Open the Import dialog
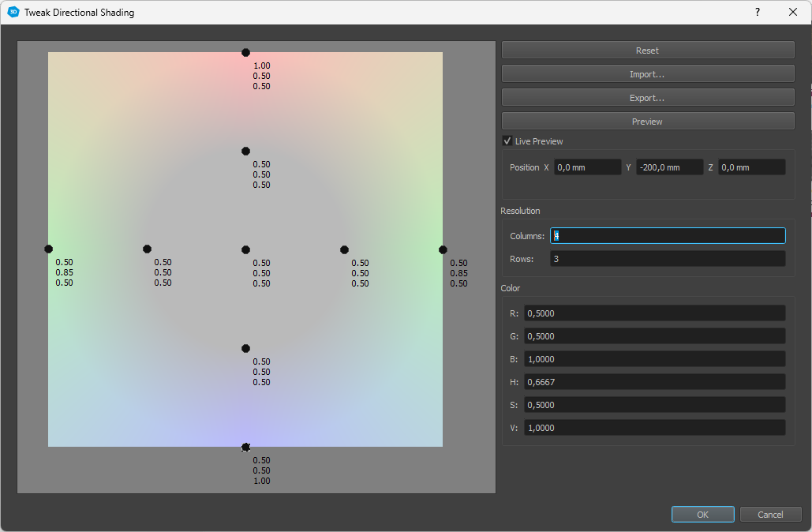812x532 pixels. coord(647,74)
